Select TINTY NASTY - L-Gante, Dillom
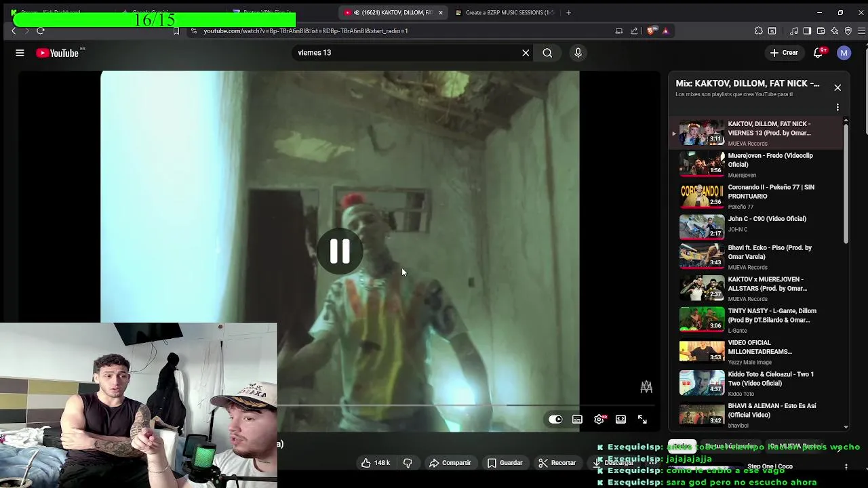 756,320
